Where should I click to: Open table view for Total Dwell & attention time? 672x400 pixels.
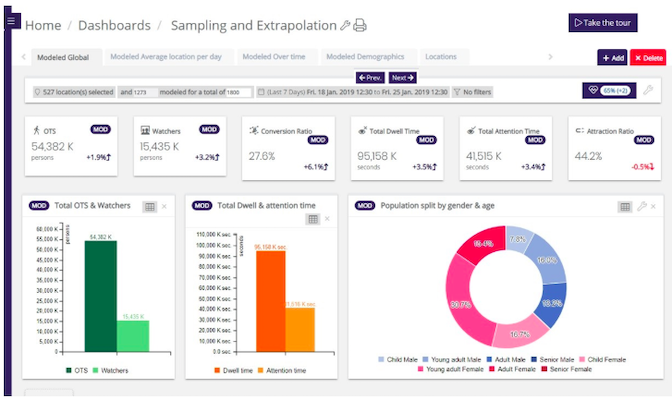click(x=313, y=218)
